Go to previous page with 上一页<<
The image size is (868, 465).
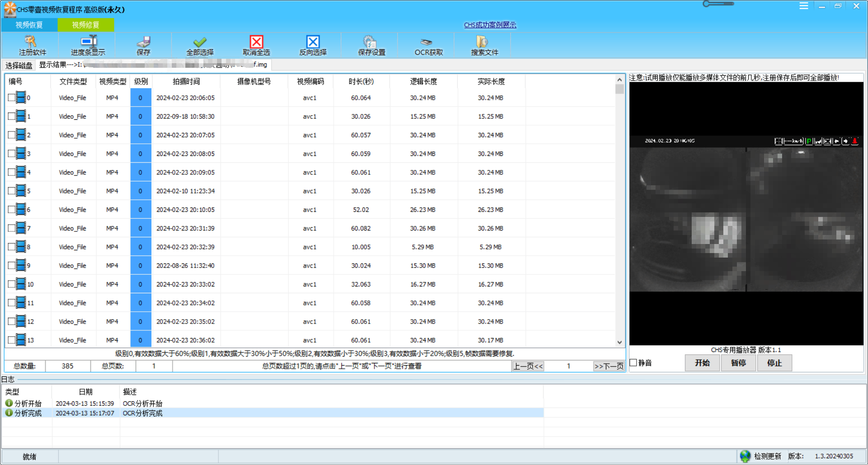[528, 366]
